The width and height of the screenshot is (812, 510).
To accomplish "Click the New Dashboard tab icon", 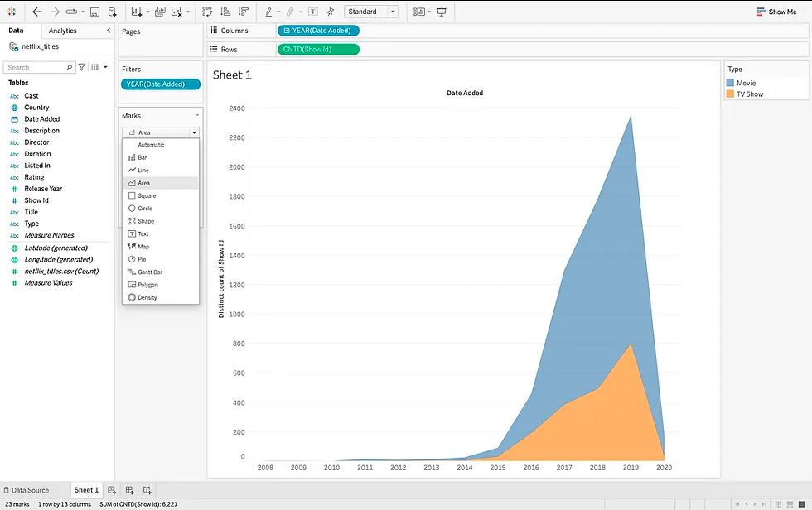I will pyautogui.click(x=129, y=490).
